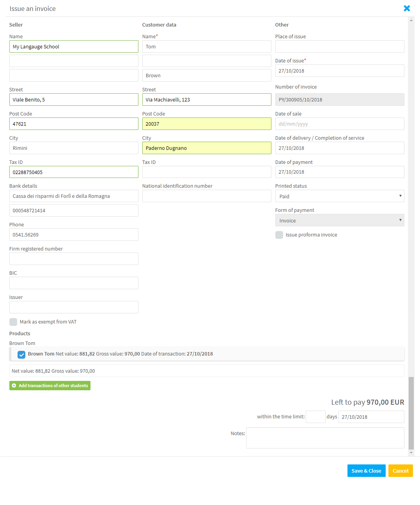
Task: Open the Printed status dropdown
Action: pyautogui.click(x=340, y=196)
